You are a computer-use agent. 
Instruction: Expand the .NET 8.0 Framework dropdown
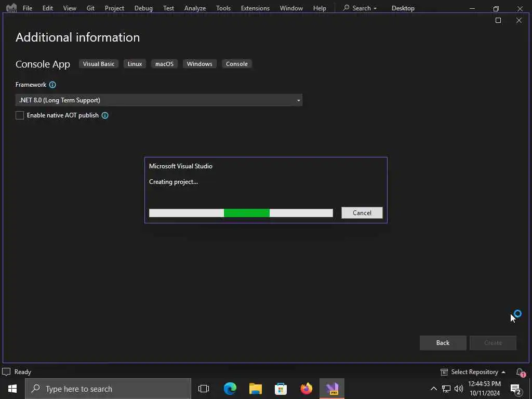click(x=159, y=100)
